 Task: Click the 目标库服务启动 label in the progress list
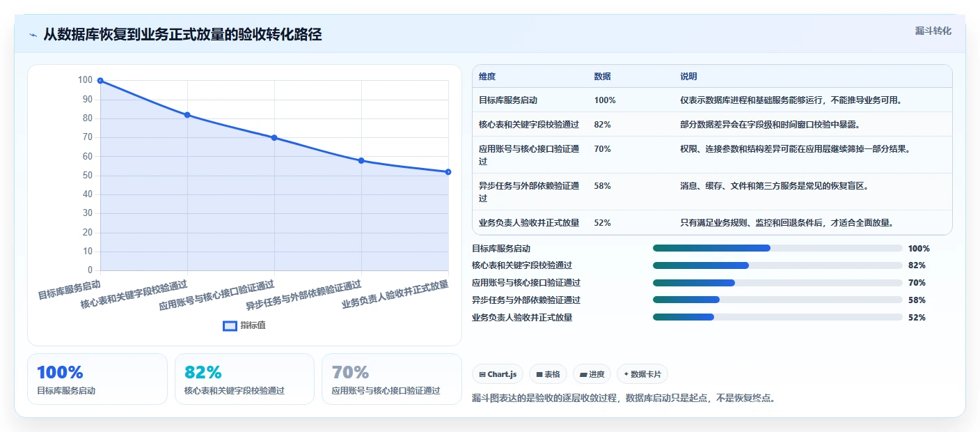click(x=501, y=249)
